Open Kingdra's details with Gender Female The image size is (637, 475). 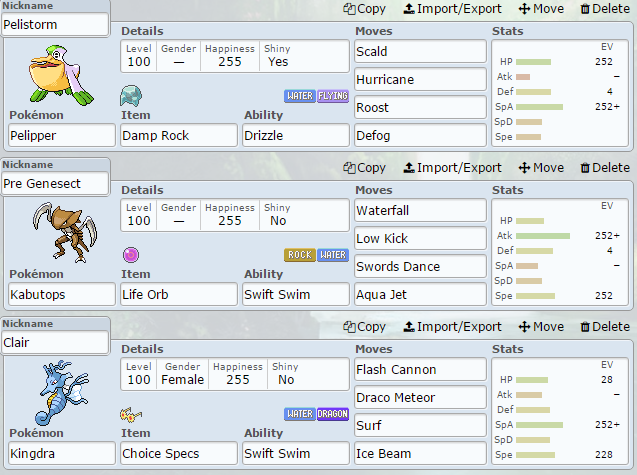point(235,374)
